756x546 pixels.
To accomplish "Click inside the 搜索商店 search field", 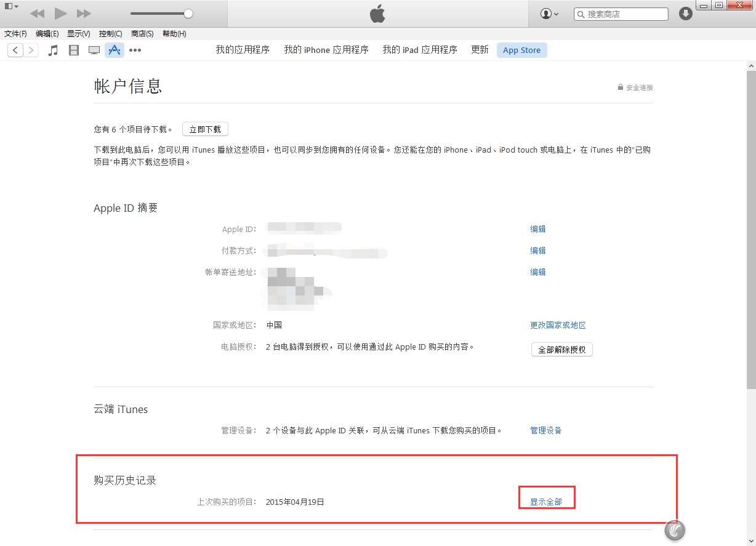I will pos(621,13).
